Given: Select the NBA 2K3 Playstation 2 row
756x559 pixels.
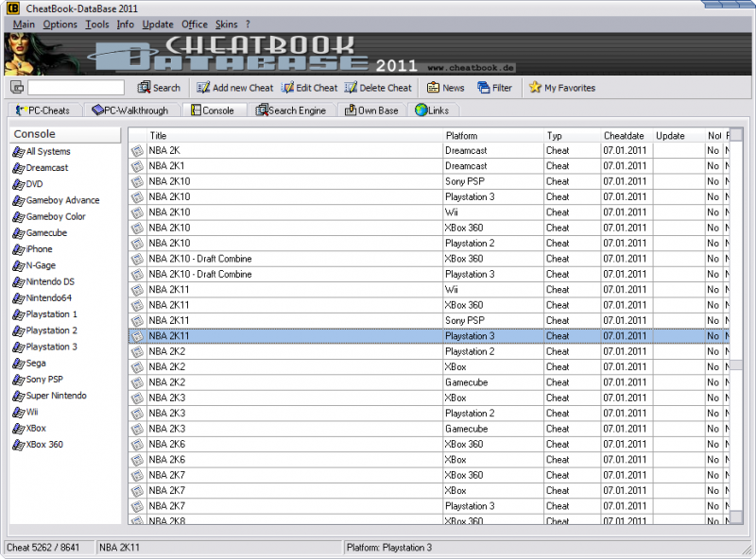Looking at the screenshot, I should pos(429,414).
